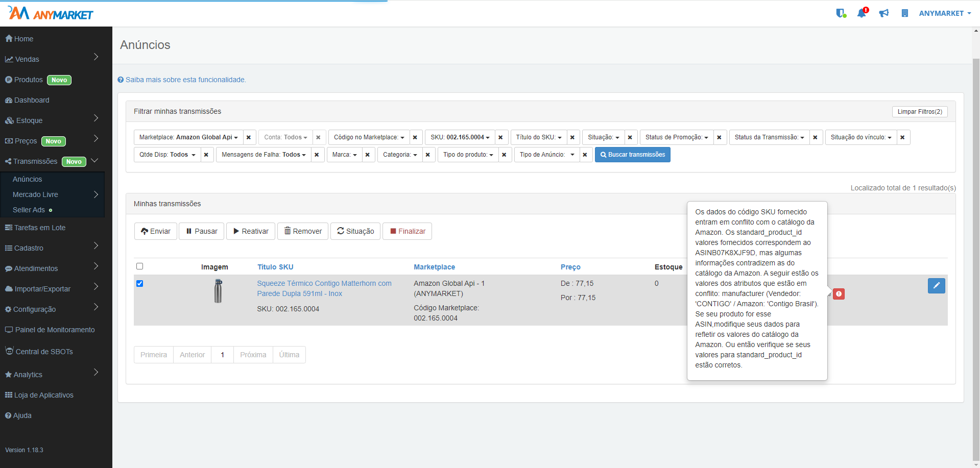
Task: Open Painel de Monitoramento in sidebar
Action: coord(50,330)
